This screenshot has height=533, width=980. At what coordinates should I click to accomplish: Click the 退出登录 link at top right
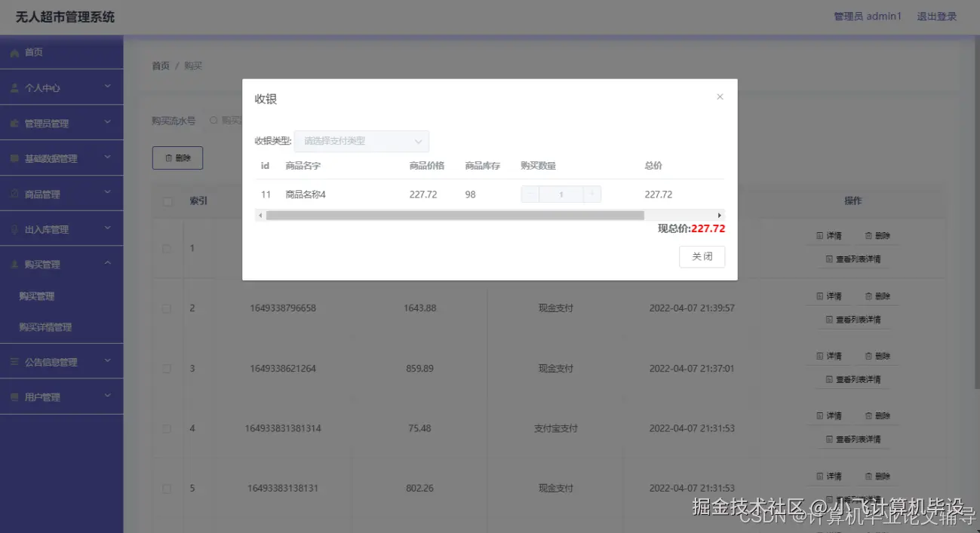(935, 16)
